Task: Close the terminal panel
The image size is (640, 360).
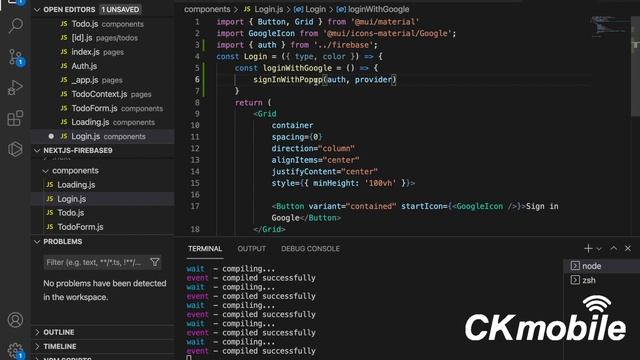Action: [x=628, y=248]
